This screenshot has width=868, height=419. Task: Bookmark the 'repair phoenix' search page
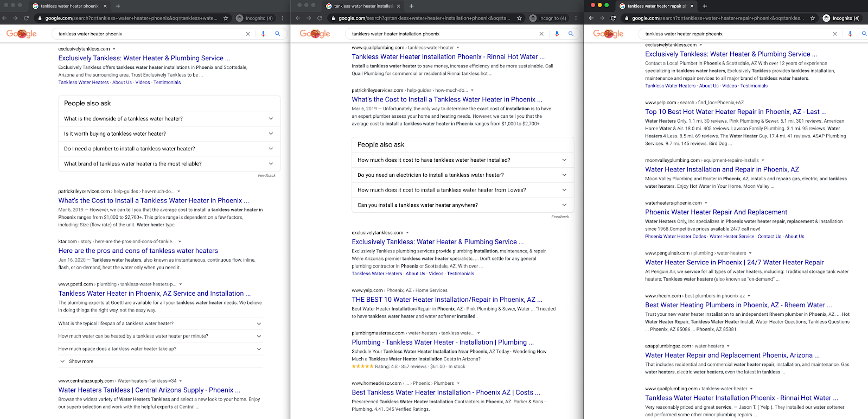point(813,18)
